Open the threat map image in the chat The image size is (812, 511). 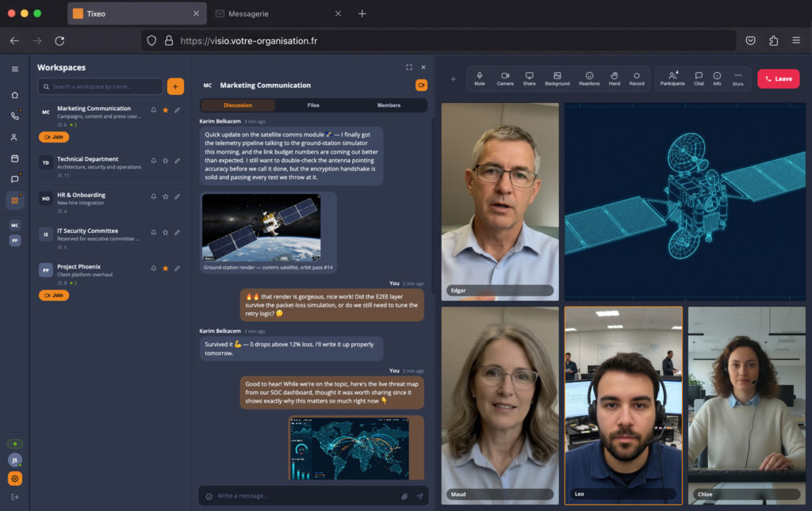(x=350, y=449)
